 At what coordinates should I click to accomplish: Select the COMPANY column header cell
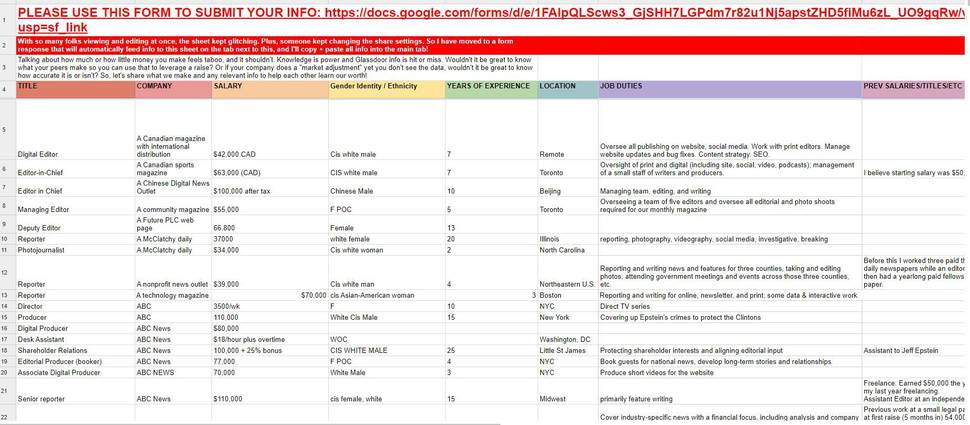click(x=173, y=89)
